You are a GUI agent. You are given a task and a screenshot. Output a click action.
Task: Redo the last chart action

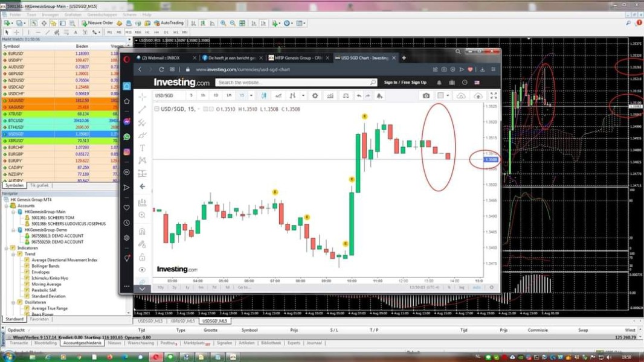click(368, 95)
